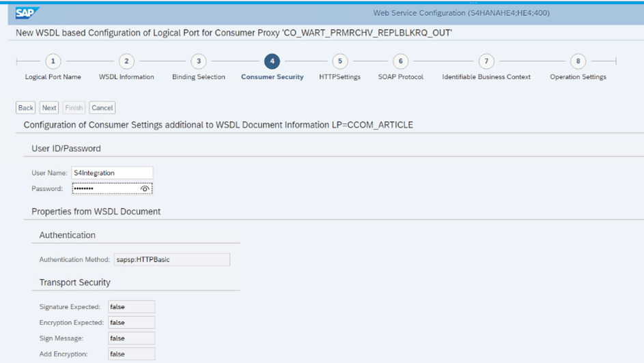Cancel the logical port configuration

point(102,108)
